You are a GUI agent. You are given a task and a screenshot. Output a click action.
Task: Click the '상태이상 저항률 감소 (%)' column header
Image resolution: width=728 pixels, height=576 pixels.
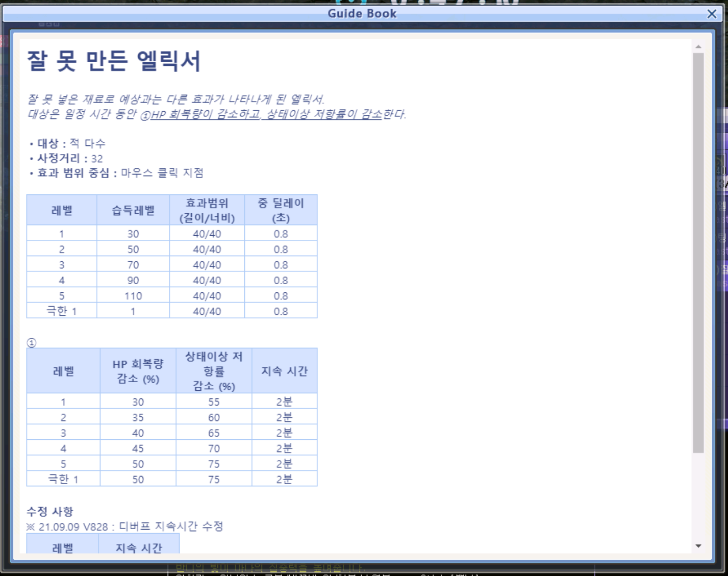click(214, 371)
